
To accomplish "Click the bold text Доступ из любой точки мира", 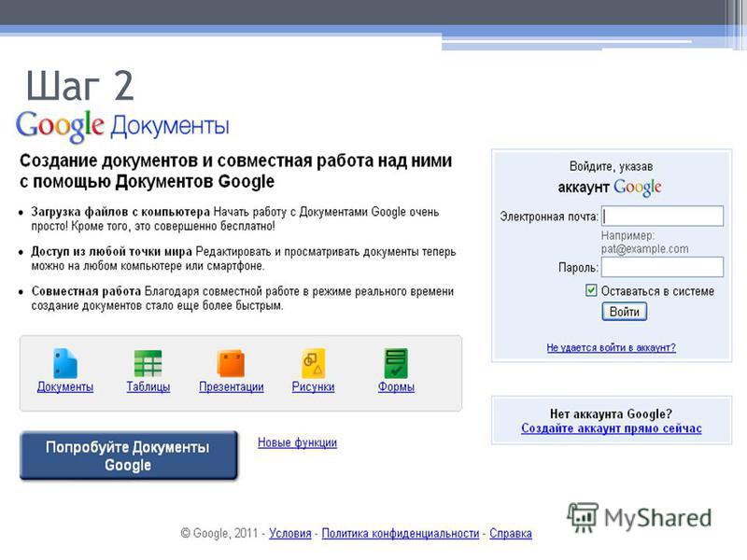I will (112, 251).
